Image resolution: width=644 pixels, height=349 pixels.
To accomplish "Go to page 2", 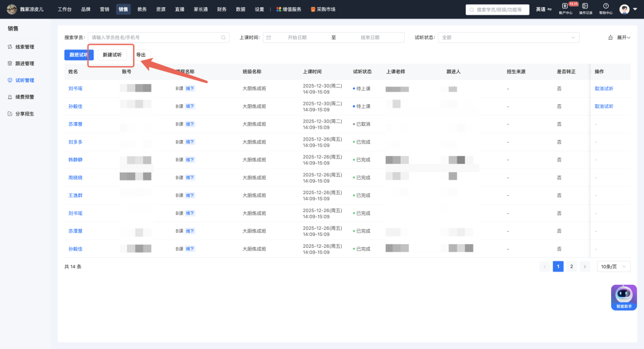I will click(571, 267).
